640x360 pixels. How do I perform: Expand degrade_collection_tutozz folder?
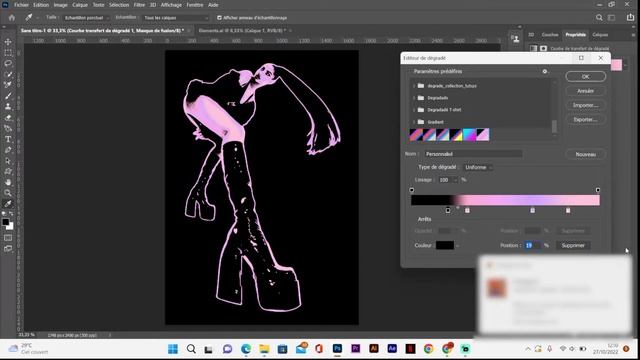pyautogui.click(x=414, y=86)
